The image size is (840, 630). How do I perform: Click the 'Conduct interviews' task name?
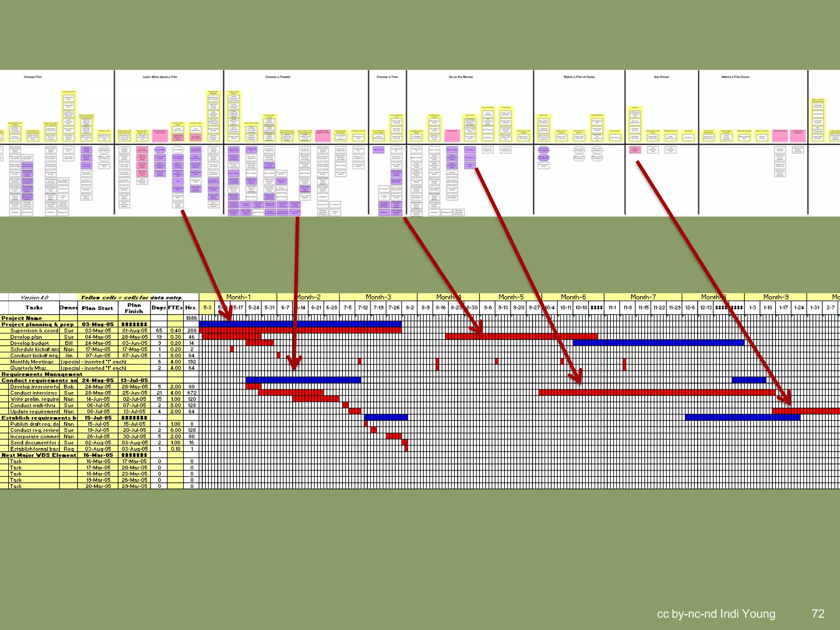pos(34,393)
